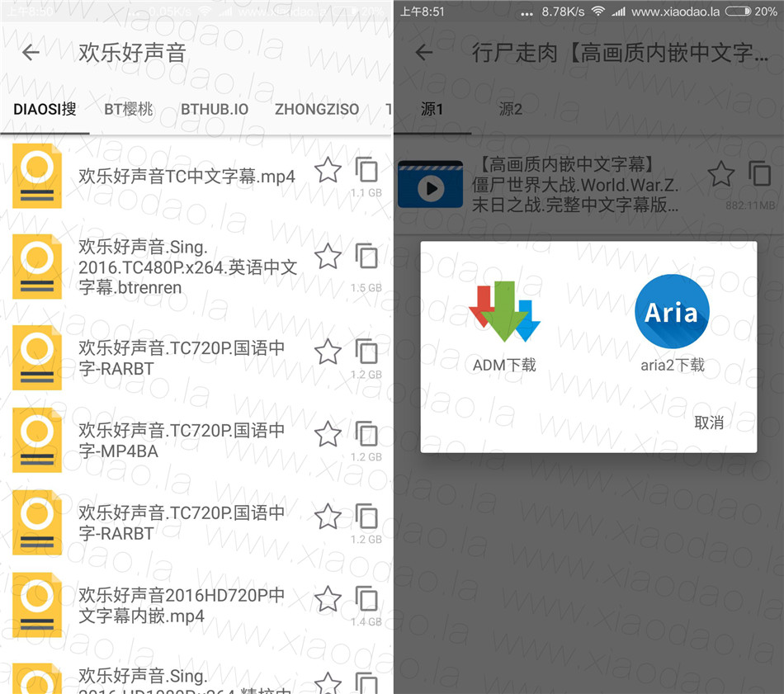Copy link of the 国语中字-MP4BA result
Image resolution: width=784 pixels, height=694 pixels.
(366, 433)
